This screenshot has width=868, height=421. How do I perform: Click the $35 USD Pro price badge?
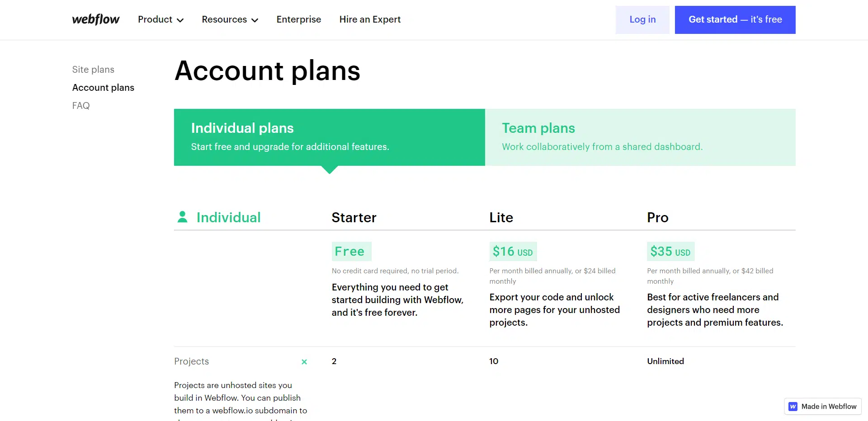[670, 252]
